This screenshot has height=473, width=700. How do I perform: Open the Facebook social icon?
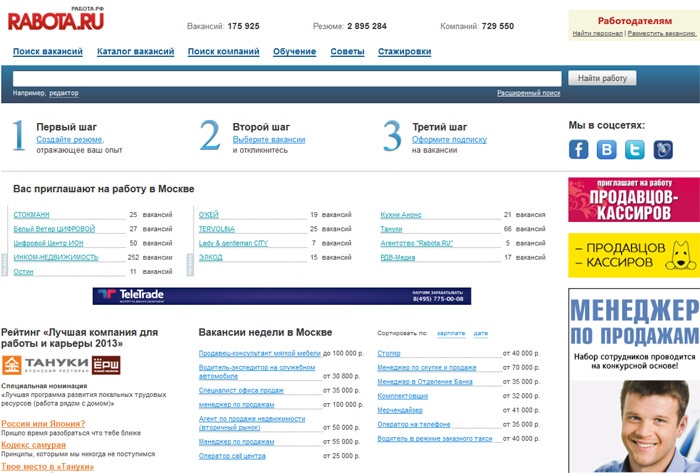pos(578,149)
